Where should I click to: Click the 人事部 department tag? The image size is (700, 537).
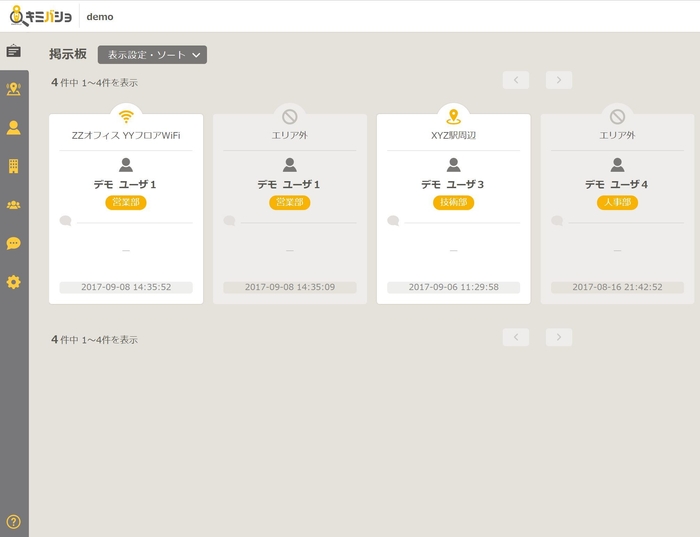[x=617, y=202]
